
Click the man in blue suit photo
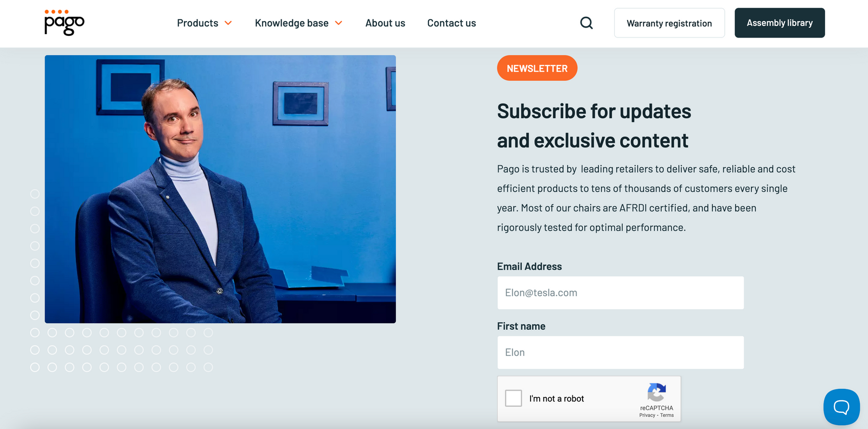220,189
